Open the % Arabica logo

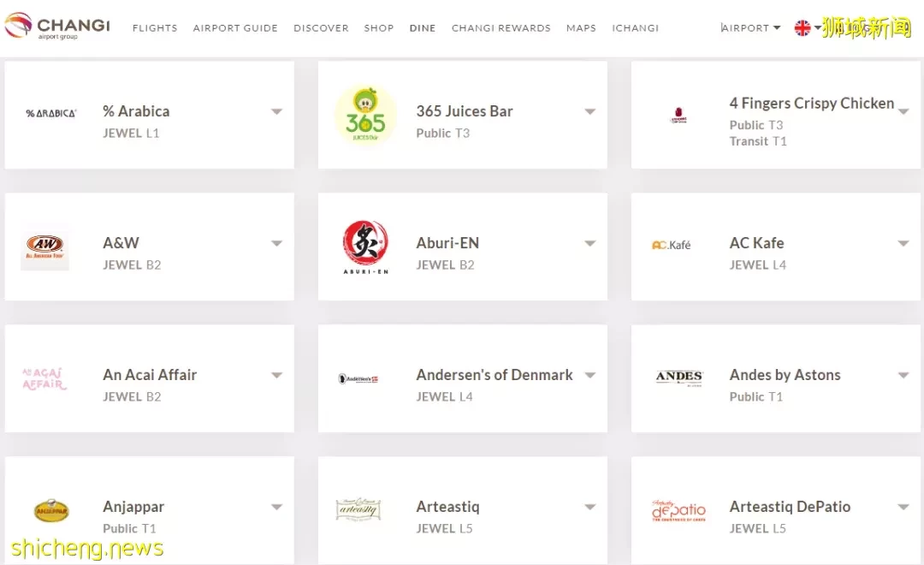click(51, 113)
